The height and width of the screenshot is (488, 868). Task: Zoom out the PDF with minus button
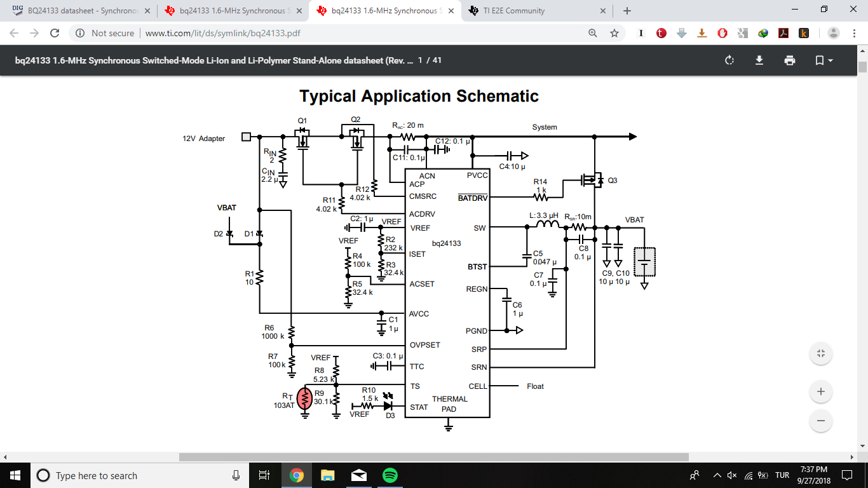tap(821, 421)
